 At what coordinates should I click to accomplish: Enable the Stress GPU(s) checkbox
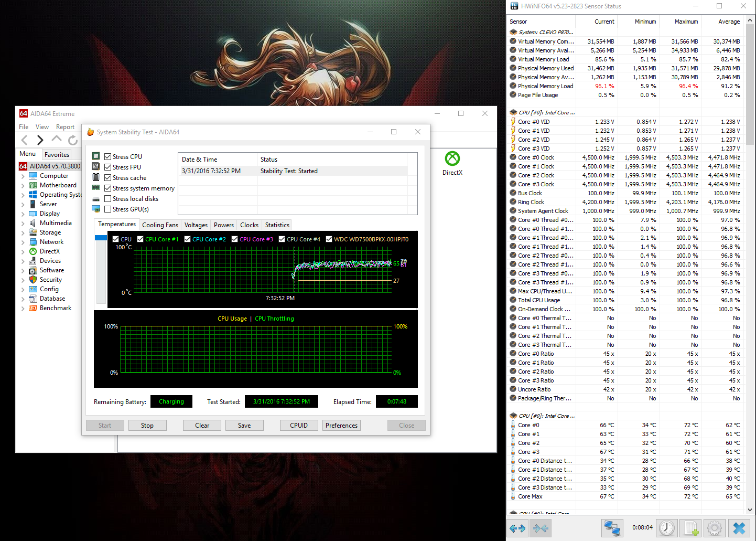coord(107,209)
